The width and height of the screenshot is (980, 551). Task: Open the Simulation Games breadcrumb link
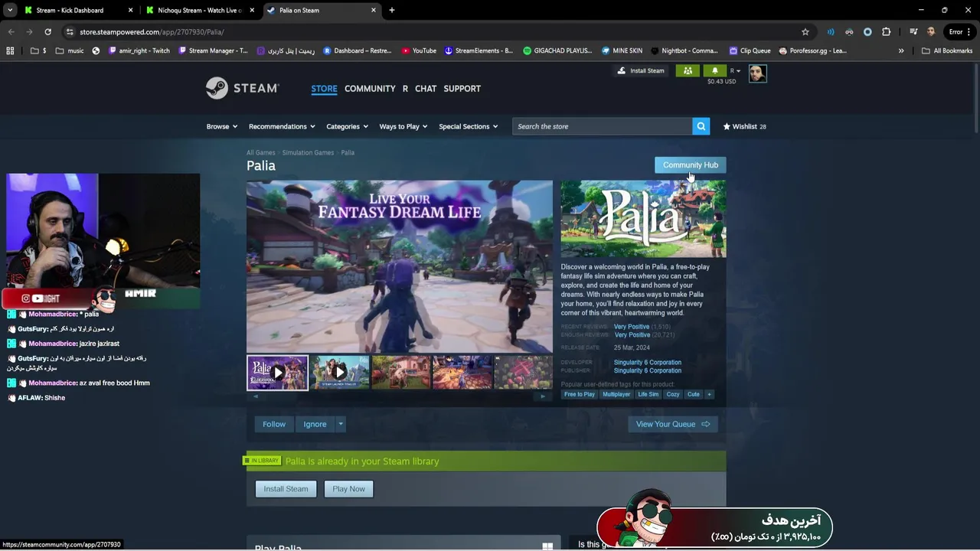308,153
